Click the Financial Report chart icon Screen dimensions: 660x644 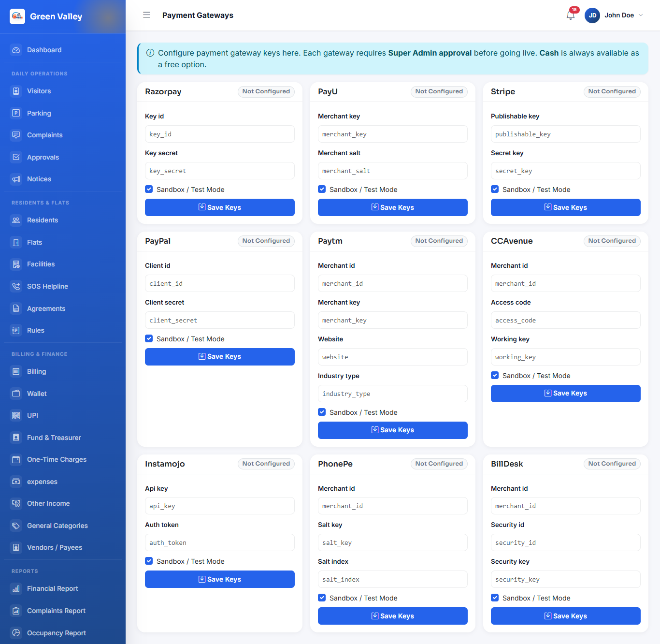16,588
